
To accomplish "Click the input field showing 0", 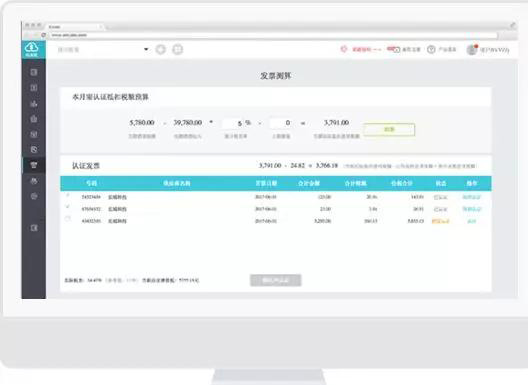I will click(x=281, y=123).
